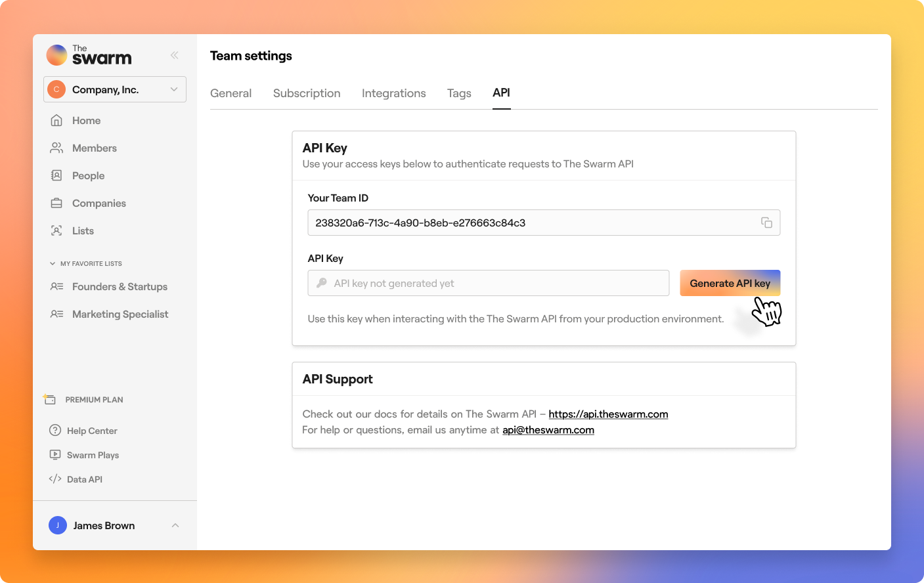Click the api@theswarm.com email link

point(548,430)
